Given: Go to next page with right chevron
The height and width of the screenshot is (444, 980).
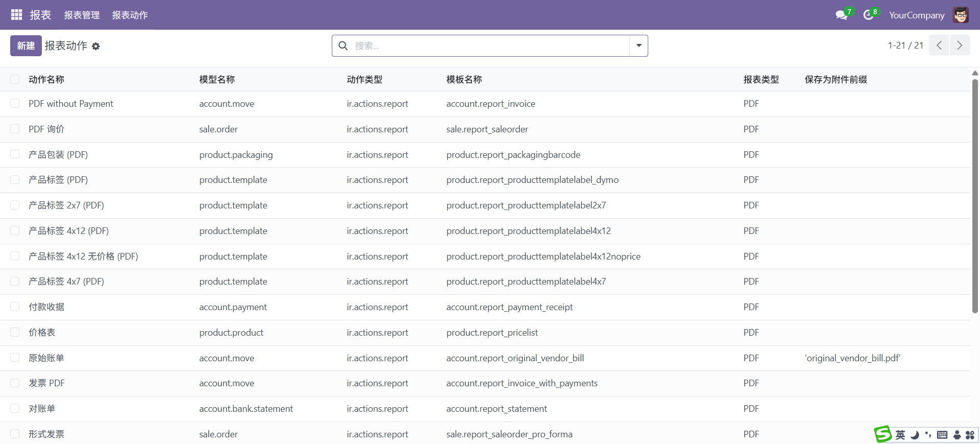Looking at the screenshot, I should (960, 45).
